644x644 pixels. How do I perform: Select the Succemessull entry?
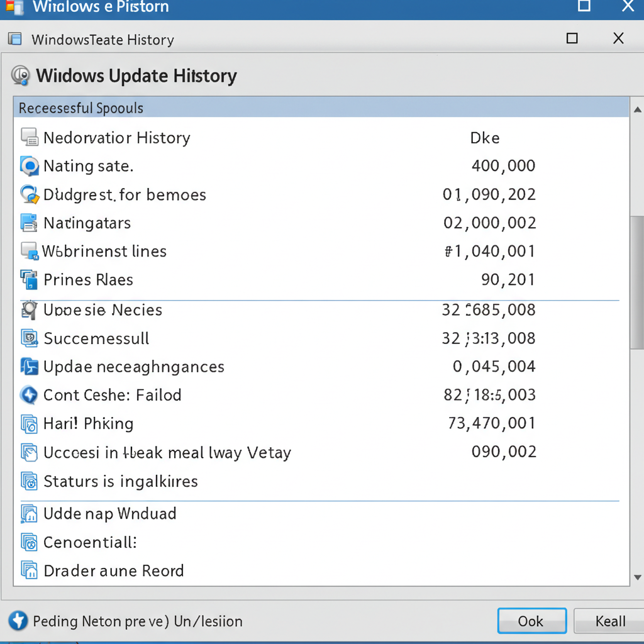point(96,338)
